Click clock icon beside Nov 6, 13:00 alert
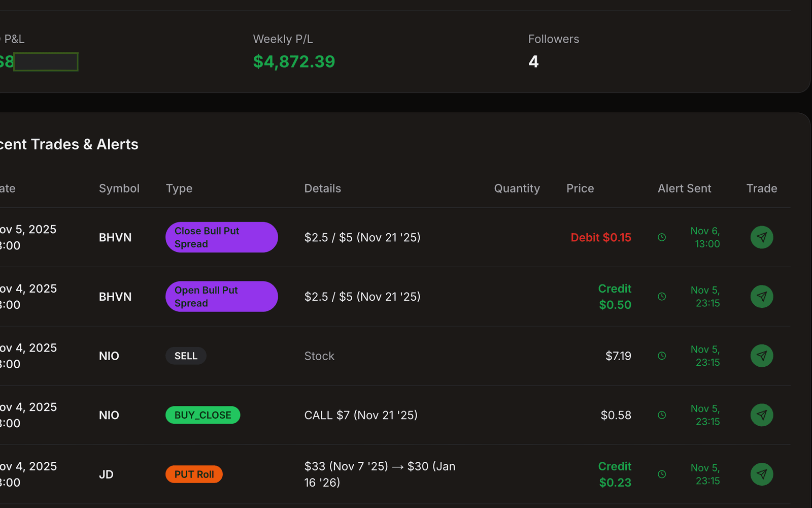Image resolution: width=812 pixels, height=508 pixels. 662,237
